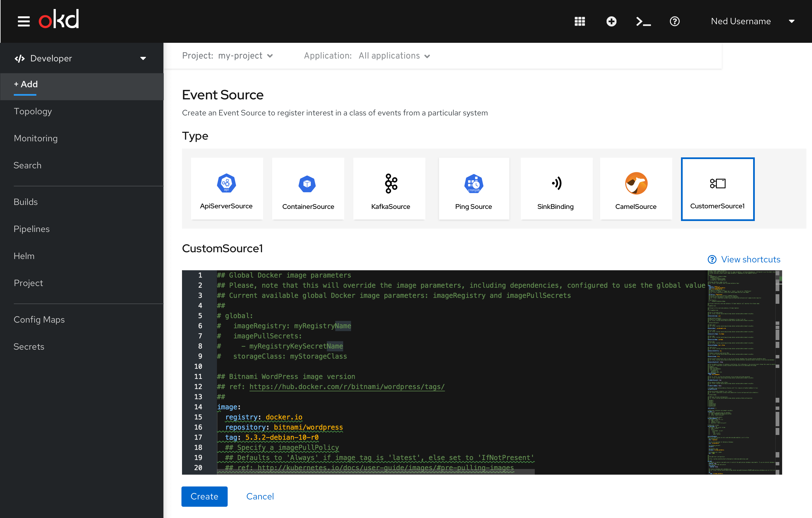Click the grid apps launcher icon
The image size is (812, 518).
[x=580, y=21]
